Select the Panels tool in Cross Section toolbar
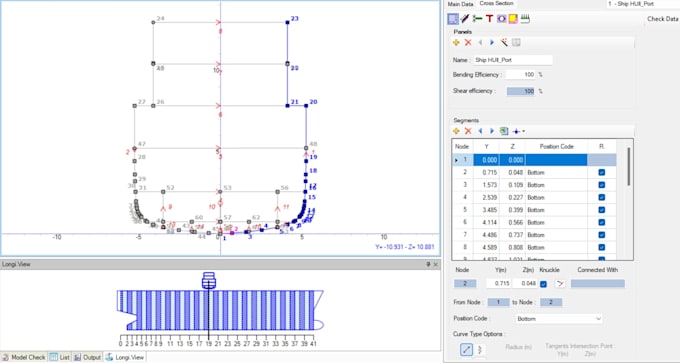The image size is (680, 363). click(453, 19)
